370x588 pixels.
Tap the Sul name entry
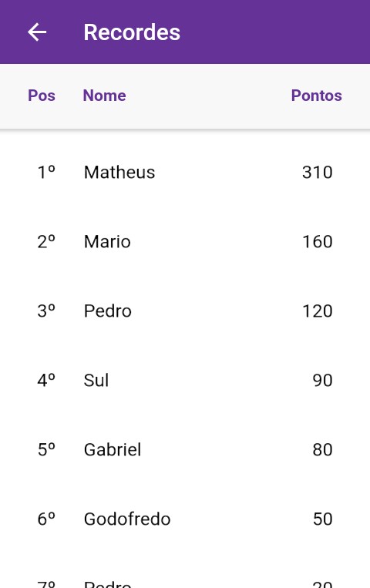96,380
